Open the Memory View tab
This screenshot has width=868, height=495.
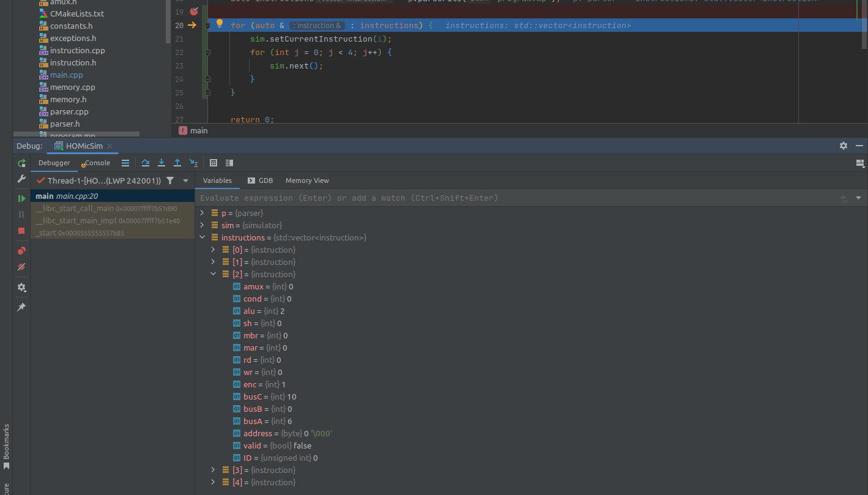307,181
